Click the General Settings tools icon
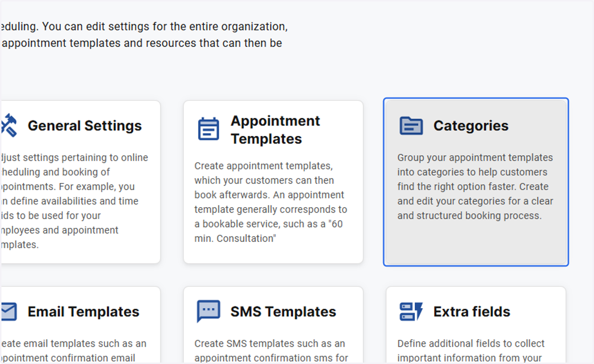The image size is (594, 364). pyautogui.click(x=9, y=125)
